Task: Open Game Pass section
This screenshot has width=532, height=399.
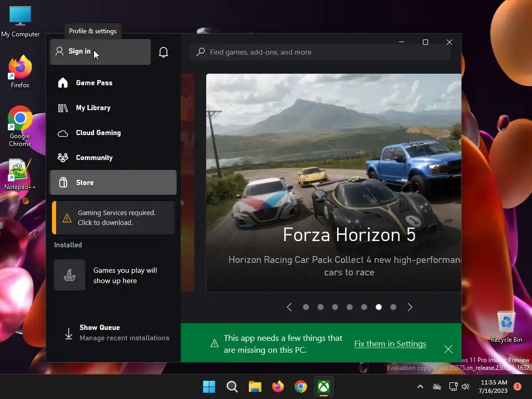Action: (113, 83)
